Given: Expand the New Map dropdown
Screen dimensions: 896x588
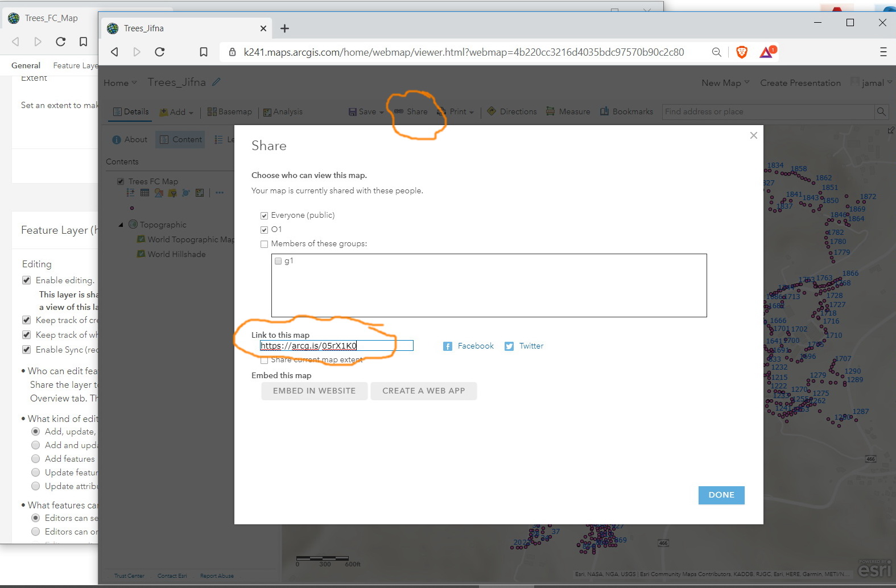Looking at the screenshot, I should click(725, 83).
